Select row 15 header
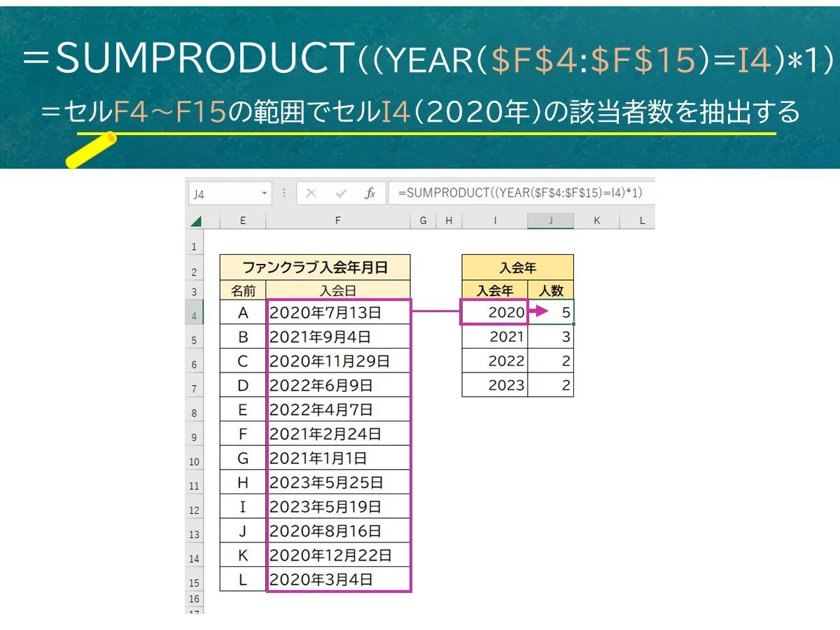Screen dimensions: 840x630 pos(195,579)
